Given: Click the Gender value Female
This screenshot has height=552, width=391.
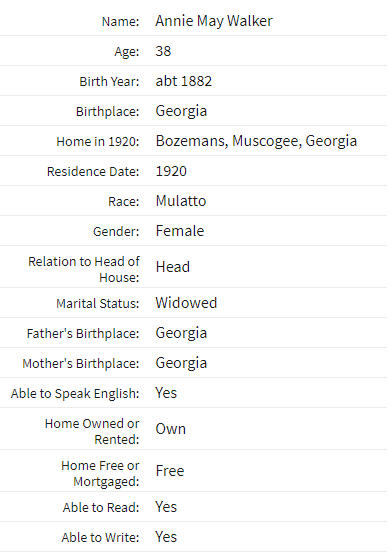Looking at the screenshot, I should 180,231.
